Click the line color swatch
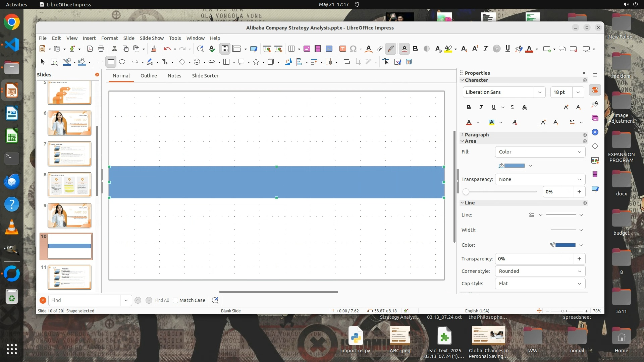Image resolution: width=644 pixels, height=362 pixels. pos(565,245)
